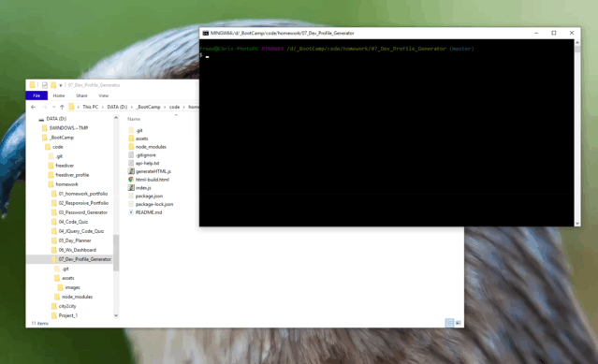The height and width of the screenshot is (364, 598).
Task: Select $WINDOWS.~TMP folder in tree
Action: [68, 128]
